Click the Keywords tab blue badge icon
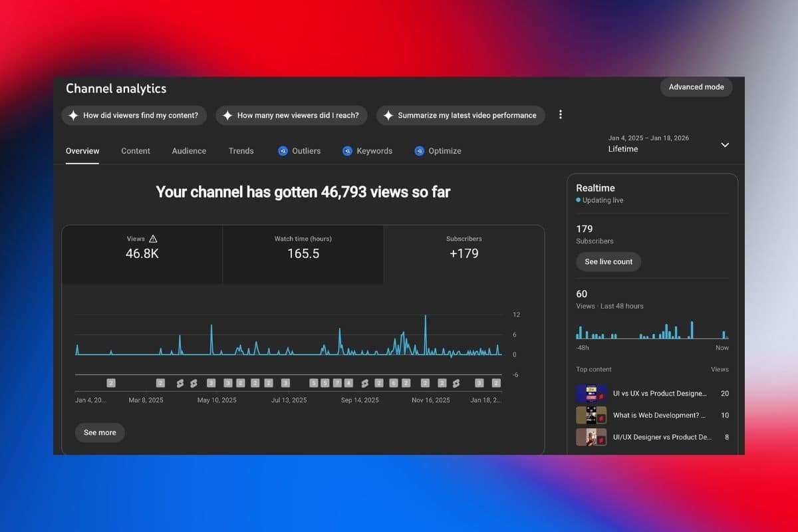The image size is (798, 532). tap(347, 151)
